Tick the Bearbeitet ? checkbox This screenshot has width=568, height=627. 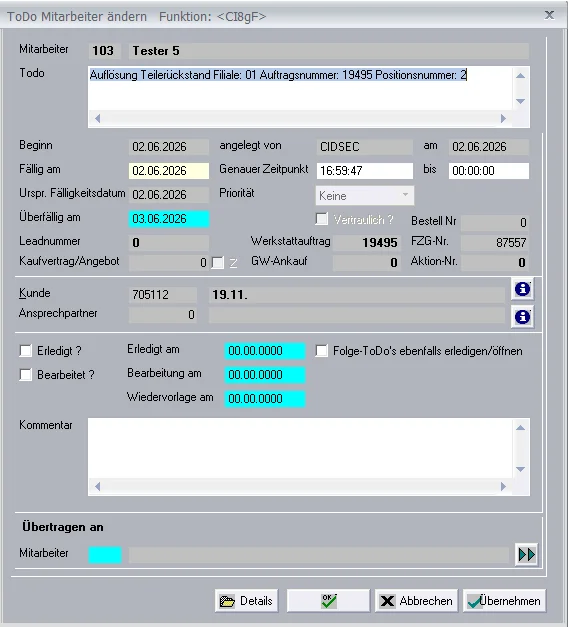pyautogui.click(x=26, y=375)
